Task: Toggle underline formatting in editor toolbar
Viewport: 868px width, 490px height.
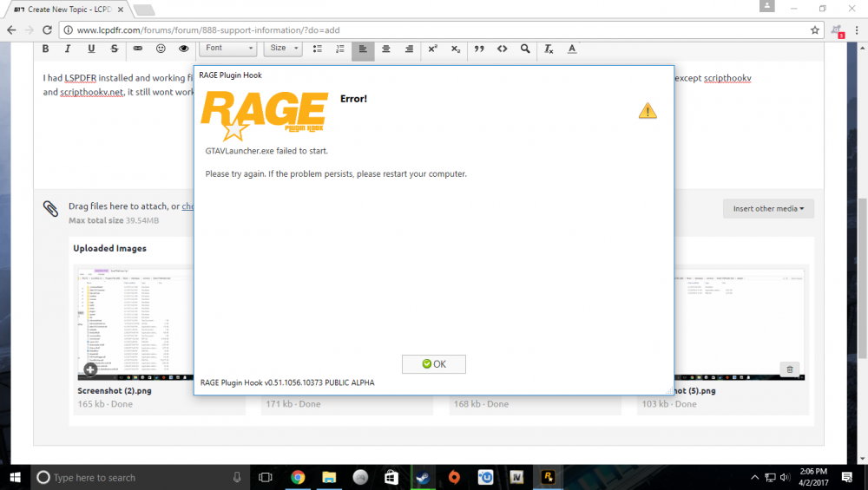Action: (91, 49)
